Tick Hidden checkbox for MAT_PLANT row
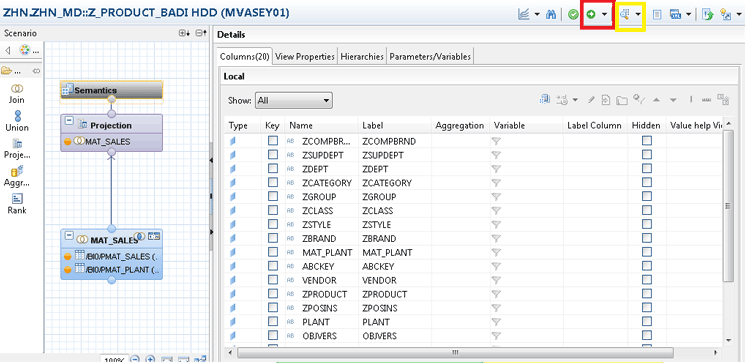This screenshot has height=363, width=745. click(647, 252)
